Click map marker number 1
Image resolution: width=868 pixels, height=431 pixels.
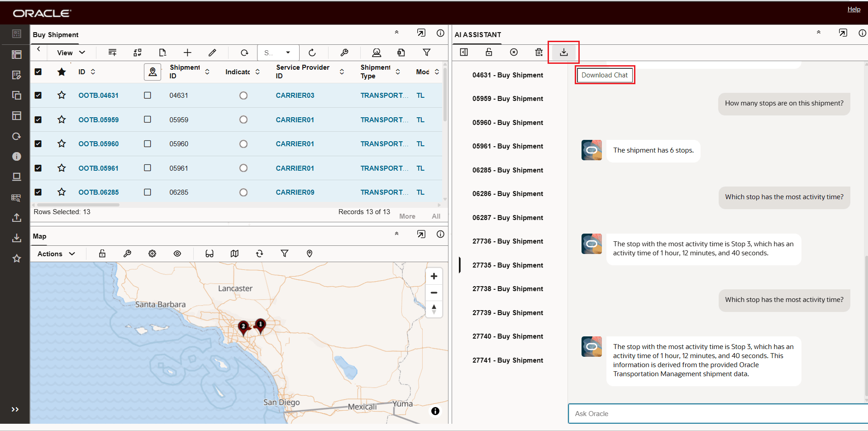(260, 325)
